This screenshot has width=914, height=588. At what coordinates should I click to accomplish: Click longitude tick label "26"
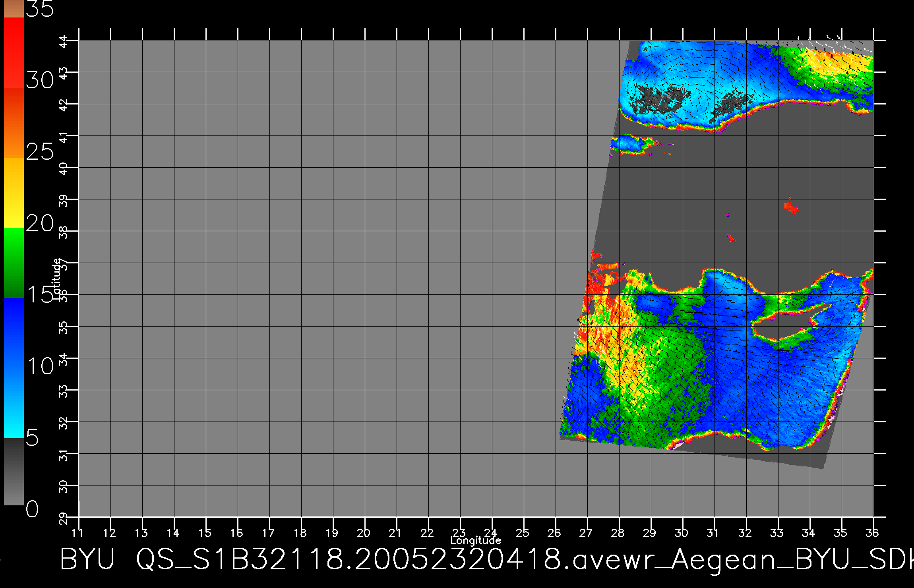pos(554,533)
